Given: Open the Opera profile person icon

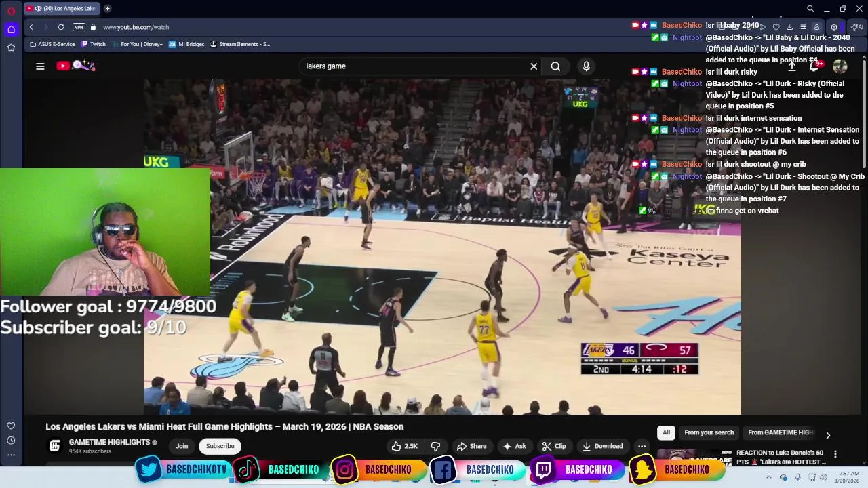Looking at the screenshot, I should [x=816, y=27].
